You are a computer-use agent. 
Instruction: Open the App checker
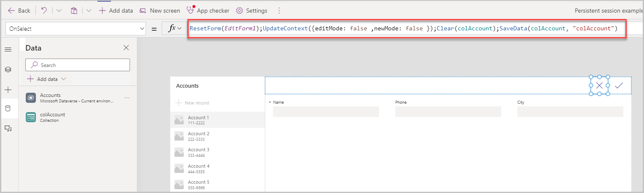coord(208,11)
